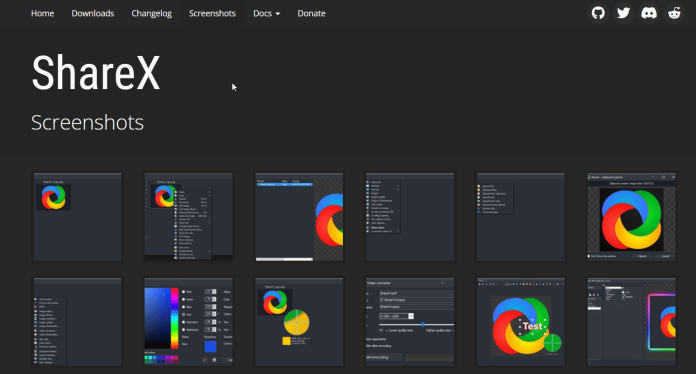Open the Twitter icon link
Screen dimensions: 696x374
coord(623,13)
